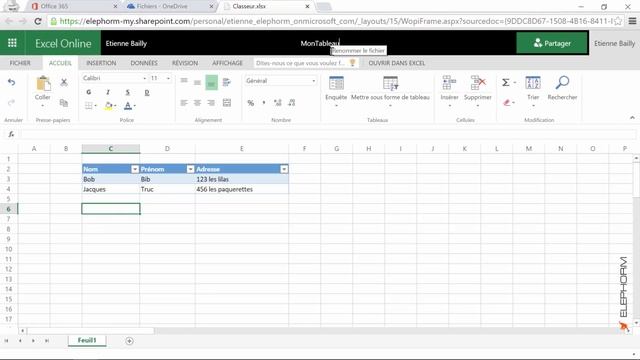Switch to the DONNÉES tab
Image resolution: width=640 pixels, height=360 pixels.
click(144, 63)
